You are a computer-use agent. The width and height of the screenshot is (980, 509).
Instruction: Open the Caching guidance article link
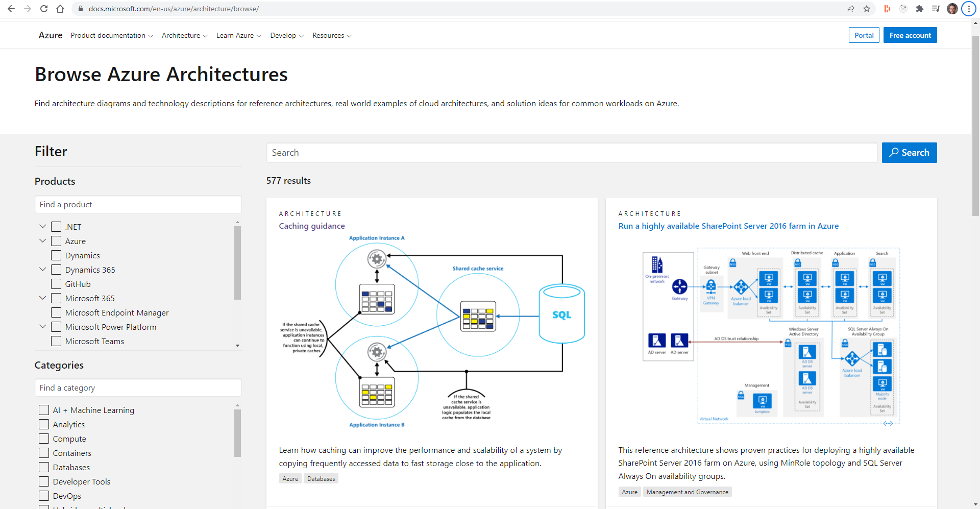[x=311, y=226]
